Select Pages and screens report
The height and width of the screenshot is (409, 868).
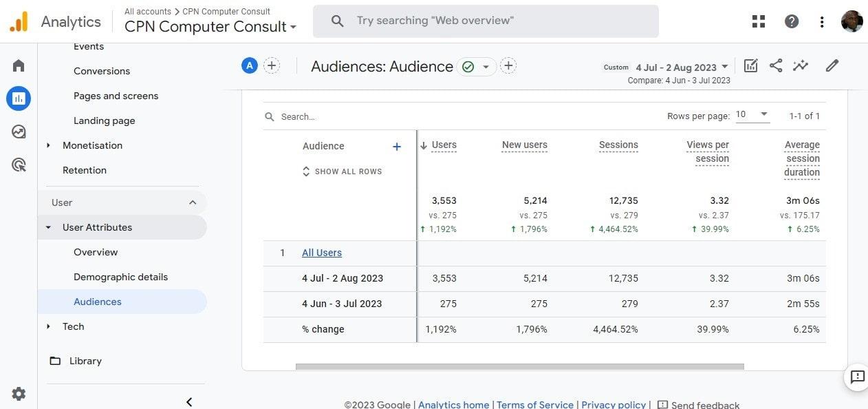pyautogui.click(x=116, y=96)
